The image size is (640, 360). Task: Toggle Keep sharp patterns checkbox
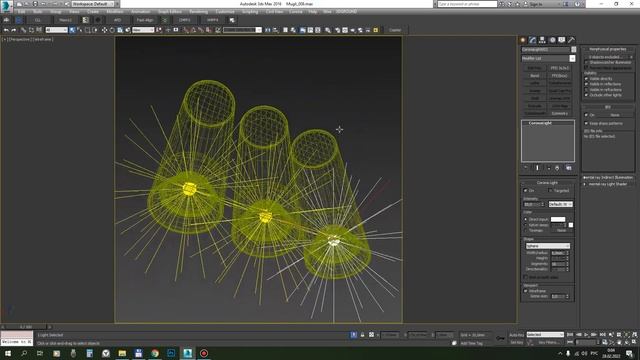[587, 123]
